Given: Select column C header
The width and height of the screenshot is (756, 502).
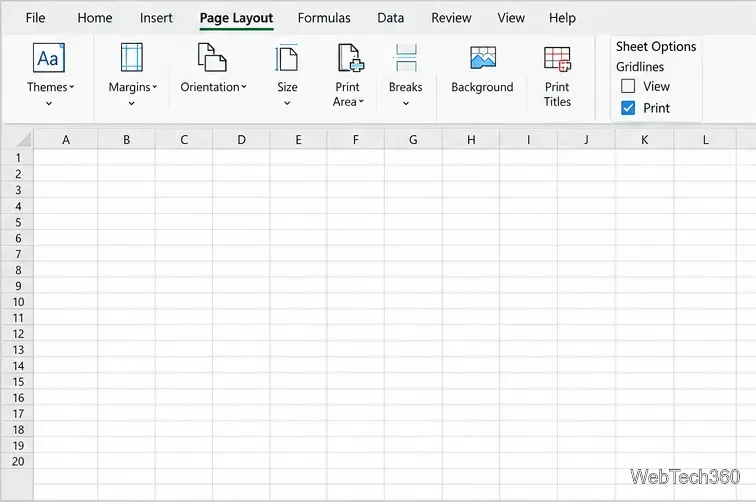Looking at the screenshot, I should click(184, 139).
